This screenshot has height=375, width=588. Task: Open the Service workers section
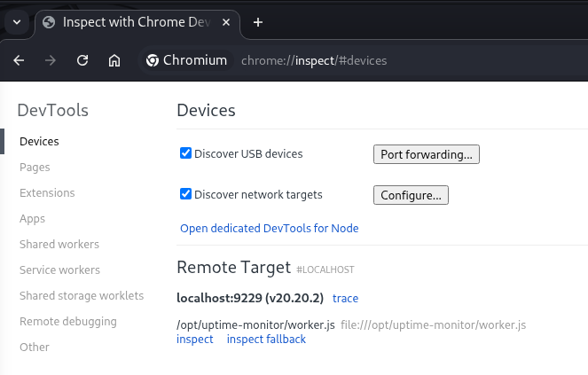click(59, 270)
